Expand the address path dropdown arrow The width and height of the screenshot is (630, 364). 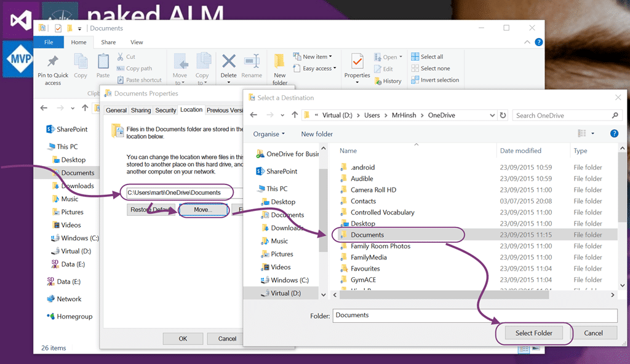pyautogui.click(x=492, y=116)
